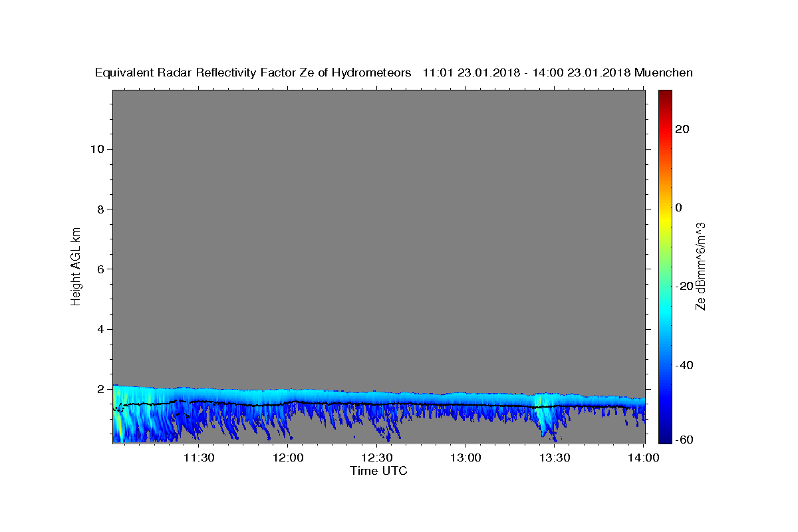Click the plot title text

click(394, 72)
